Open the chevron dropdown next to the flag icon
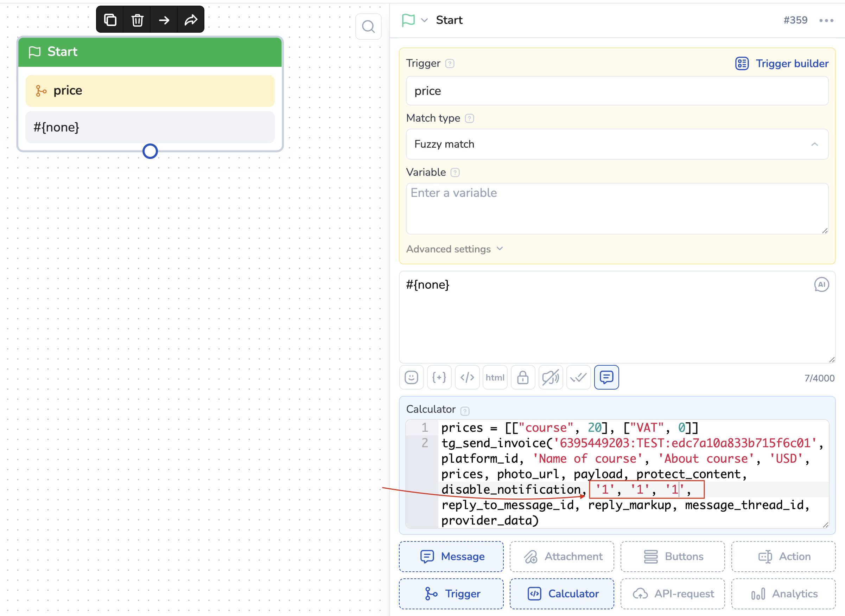Viewport: 845px width, 616px height. click(x=424, y=20)
